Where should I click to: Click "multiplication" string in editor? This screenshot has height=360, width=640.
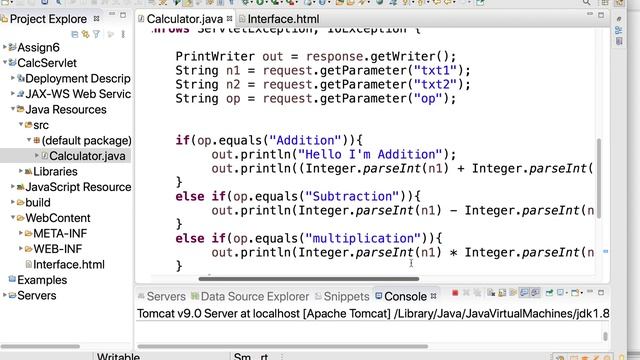(x=363, y=238)
